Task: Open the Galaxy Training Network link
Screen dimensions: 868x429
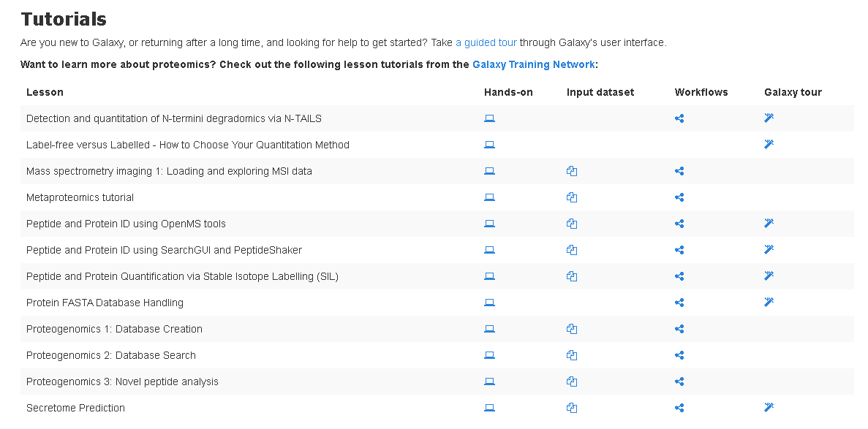Action: coord(533,64)
